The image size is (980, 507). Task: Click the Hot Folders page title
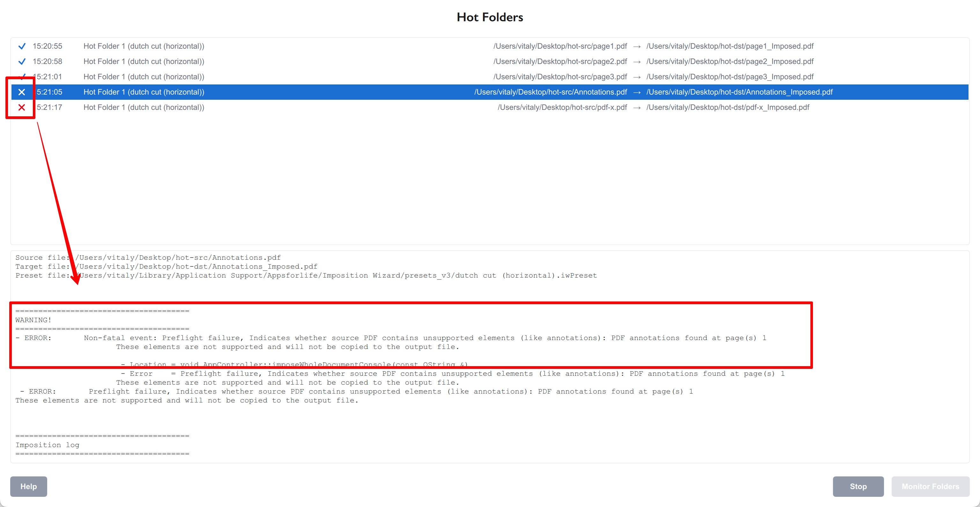pos(490,17)
